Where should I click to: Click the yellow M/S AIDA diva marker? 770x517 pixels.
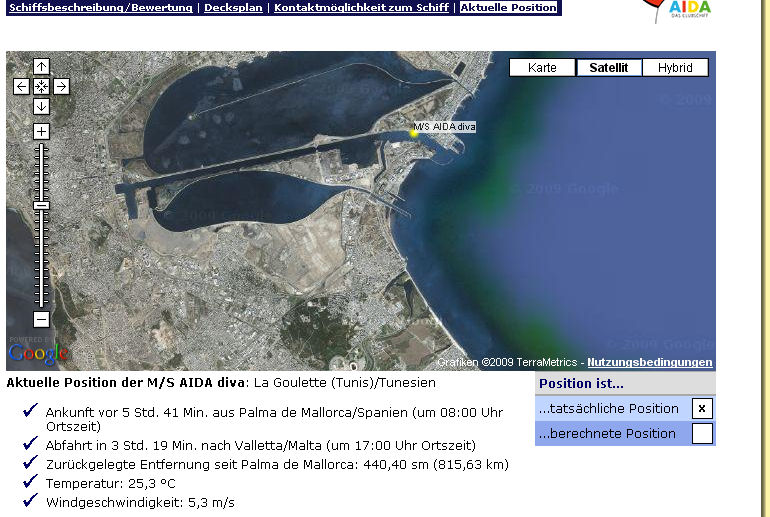[414, 132]
